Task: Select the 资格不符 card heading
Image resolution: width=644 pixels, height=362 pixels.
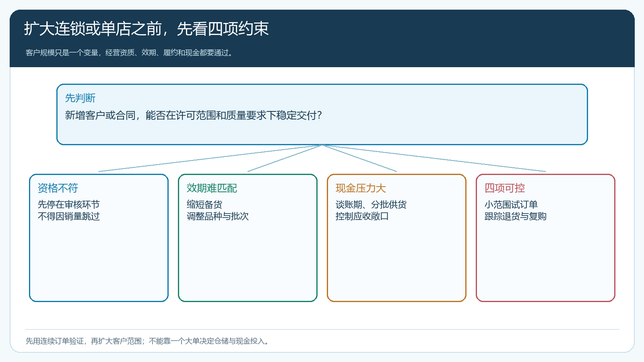Action: (x=58, y=188)
